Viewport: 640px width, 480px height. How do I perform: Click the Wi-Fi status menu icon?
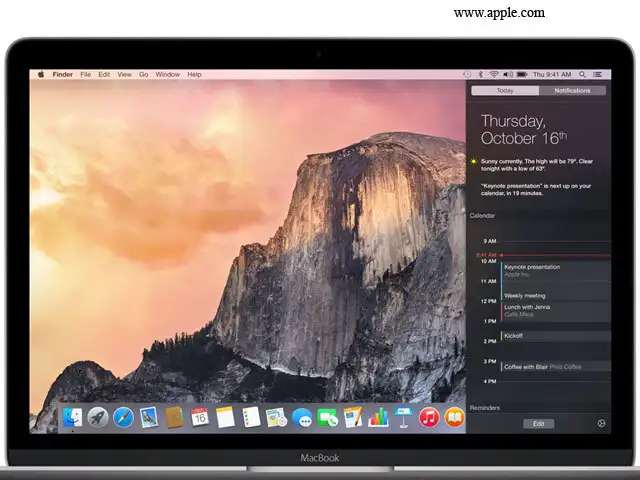tap(494, 74)
